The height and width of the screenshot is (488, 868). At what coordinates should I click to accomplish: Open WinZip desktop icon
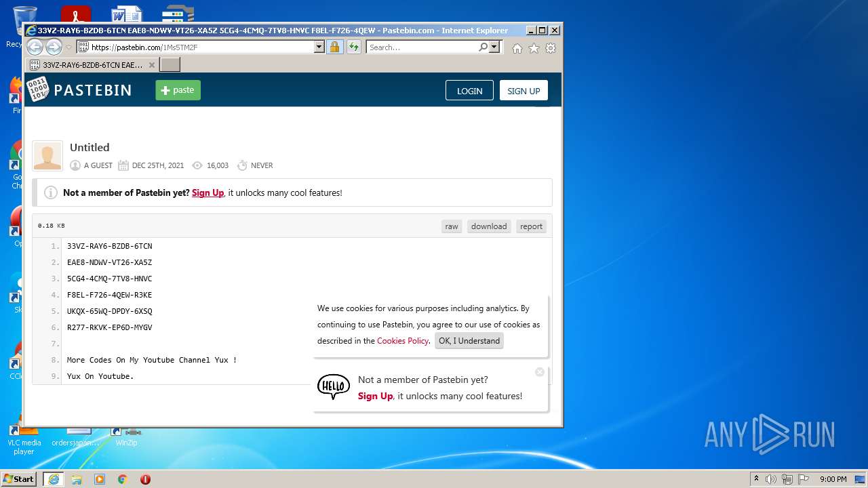coord(126,435)
